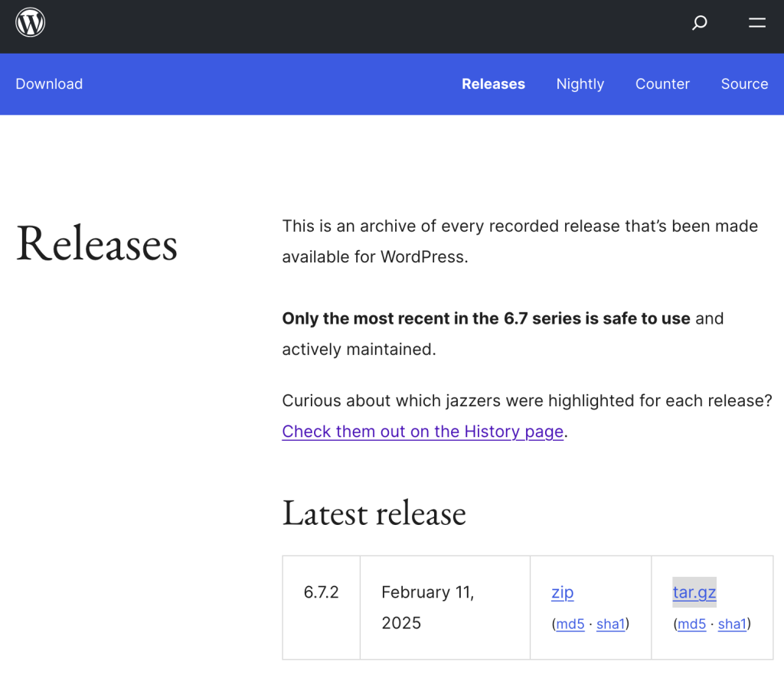Open sha1 checksum for zip
This screenshot has height=678, width=784.
pyautogui.click(x=610, y=624)
